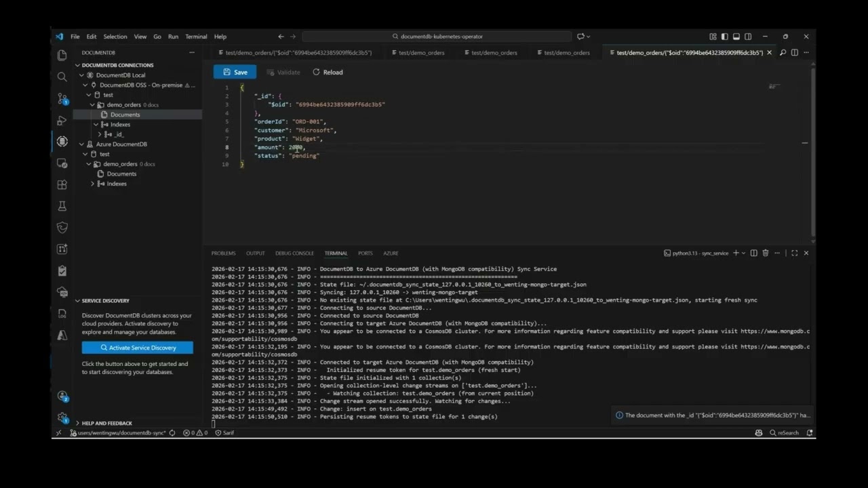Maximize the terminal panel size
This screenshot has height=488, width=868.
(794, 253)
